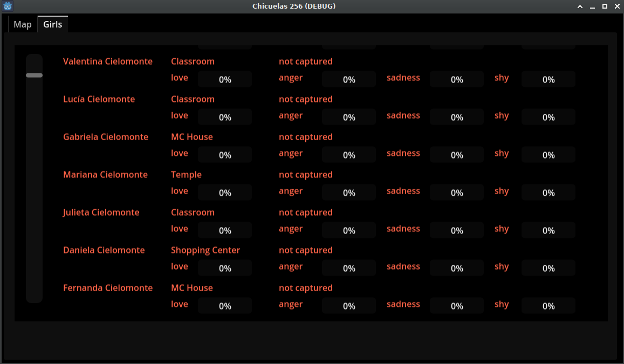Click Valentina's anger progress bar
Image resolution: width=624 pixels, height=364 pixels.
(x=349, y=79)
